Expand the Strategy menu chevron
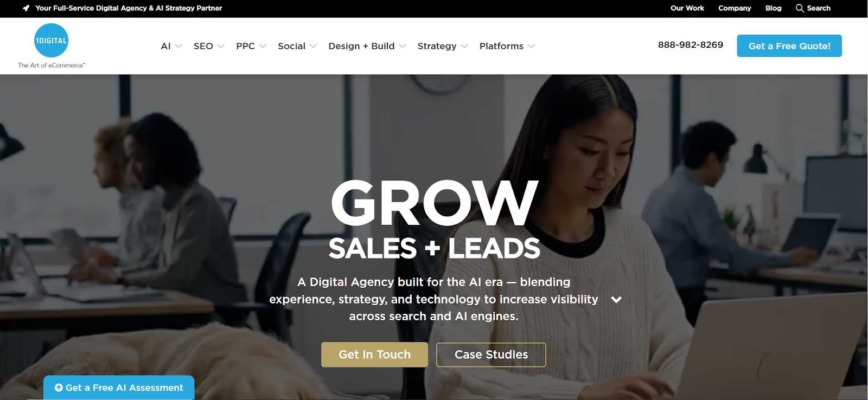 point(464,46)
